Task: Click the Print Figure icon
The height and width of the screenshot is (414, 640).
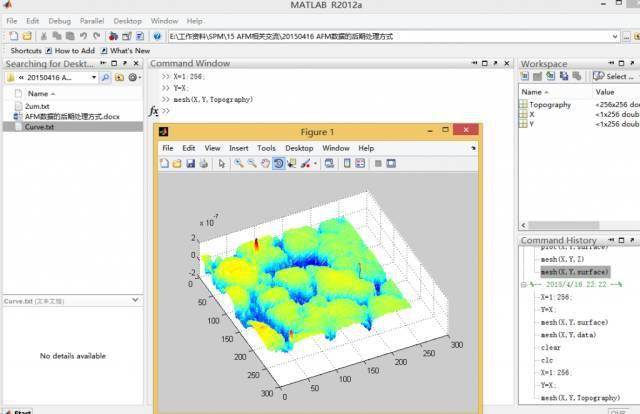Action: tap(205, 163)
